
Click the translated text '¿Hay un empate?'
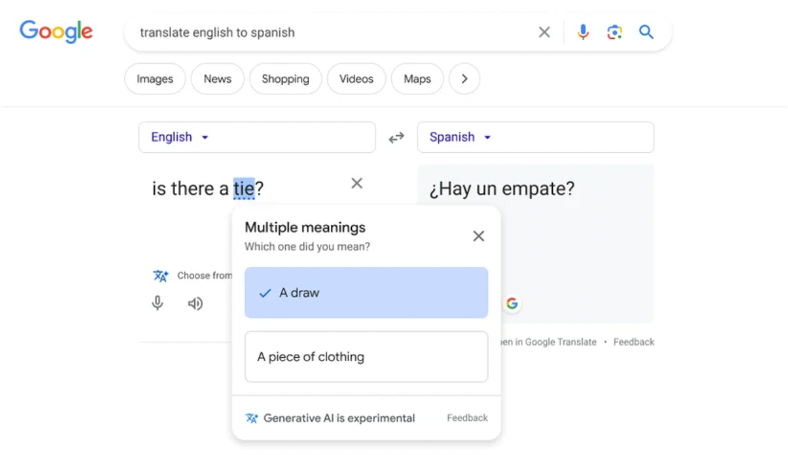[x=502, y=189]
